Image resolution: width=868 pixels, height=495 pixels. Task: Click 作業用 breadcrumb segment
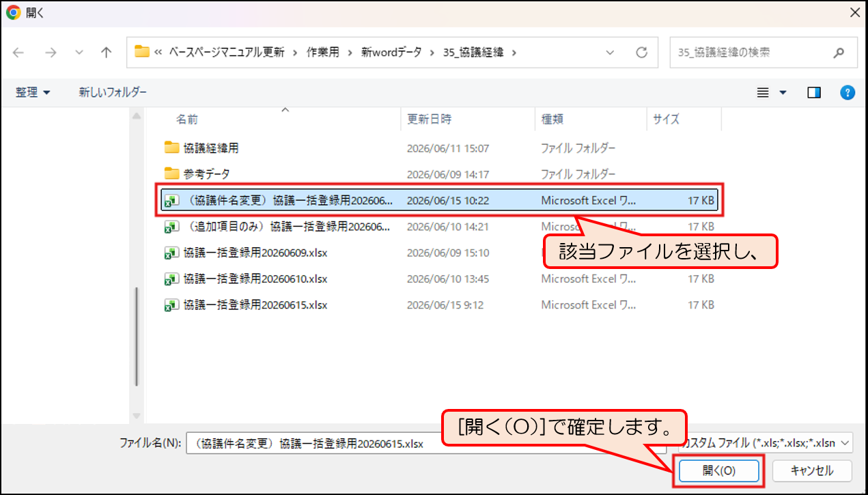tap(323, 53)
